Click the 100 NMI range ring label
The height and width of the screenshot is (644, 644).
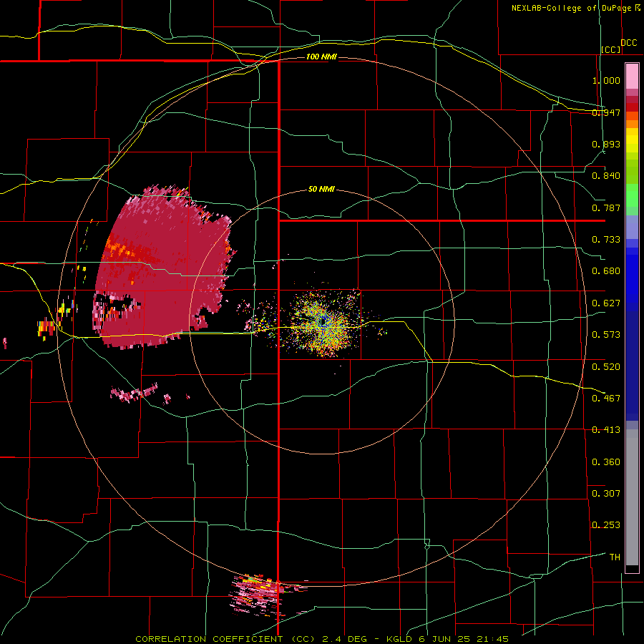[x=321, y=57]
